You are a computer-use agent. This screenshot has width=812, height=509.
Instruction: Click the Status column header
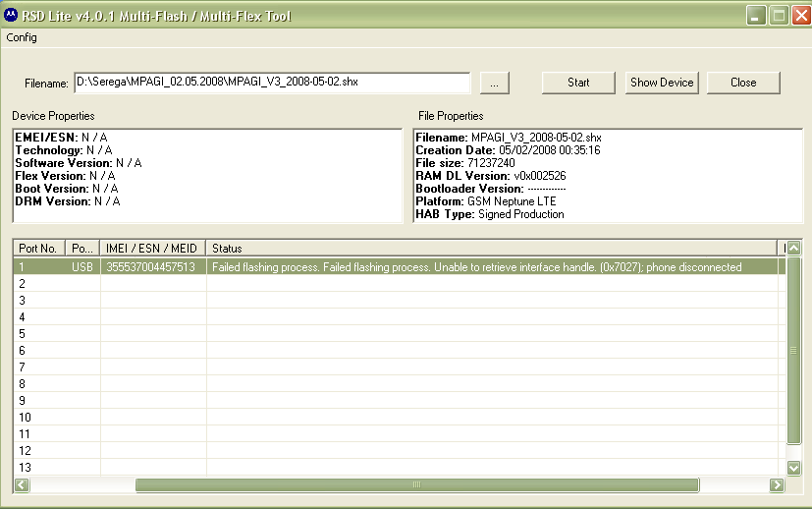492,249
